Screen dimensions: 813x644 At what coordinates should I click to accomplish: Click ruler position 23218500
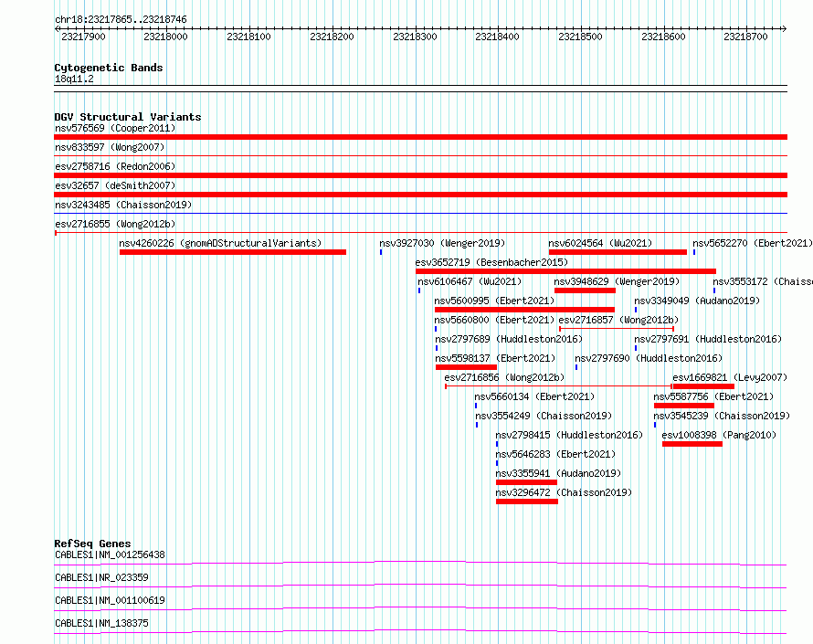(x=580, y=37)
